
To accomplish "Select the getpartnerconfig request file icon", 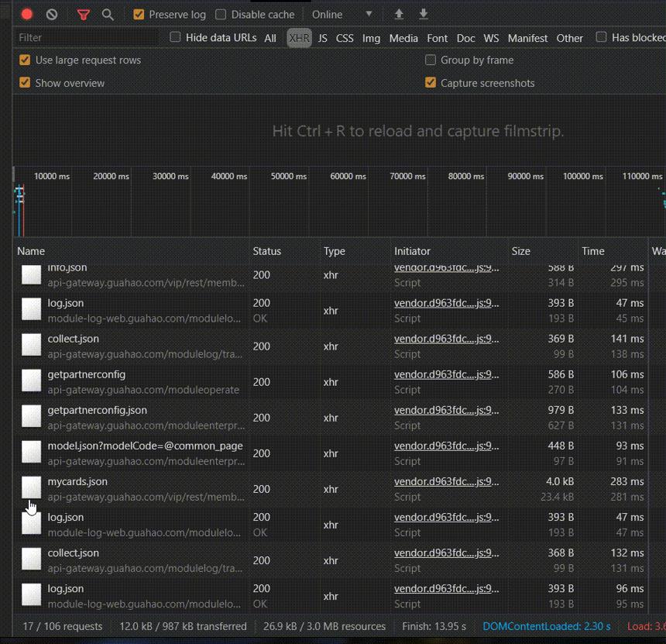I will pos(32,380).
